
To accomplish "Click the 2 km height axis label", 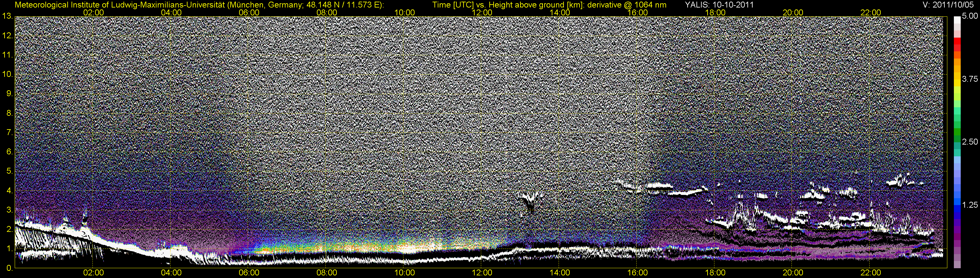I will (9, 230).
